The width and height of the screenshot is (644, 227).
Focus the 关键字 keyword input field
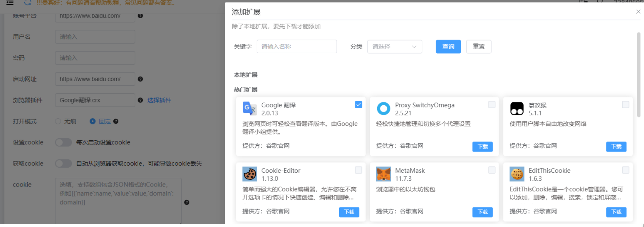pos(297,47)
